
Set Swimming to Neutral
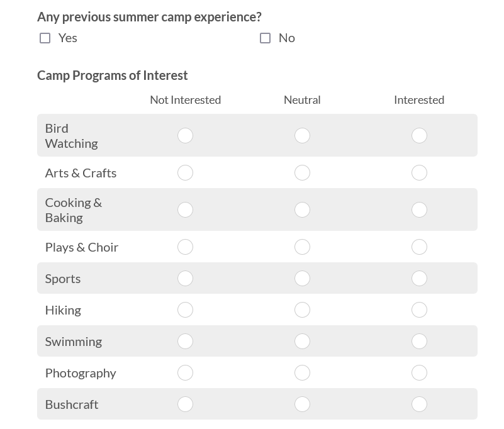[x=302, y=342]
